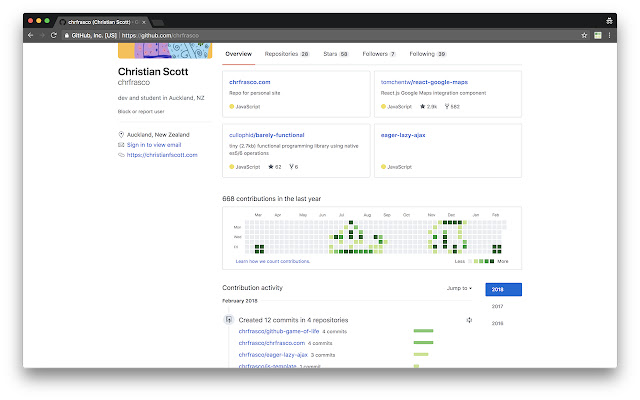This screenshot has height=400, width=640.
Task: Reload the page with refresh icon
Action: pos(53,36)
